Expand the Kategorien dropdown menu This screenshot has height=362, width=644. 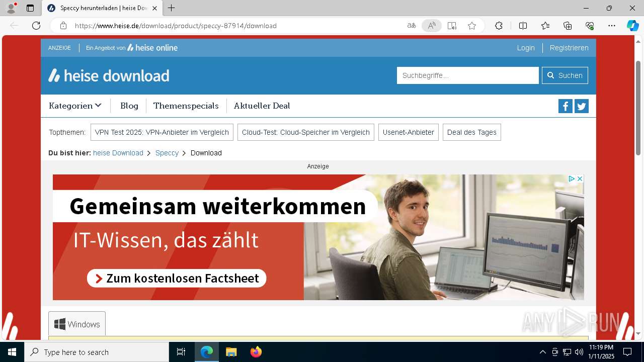click(75, 106)
